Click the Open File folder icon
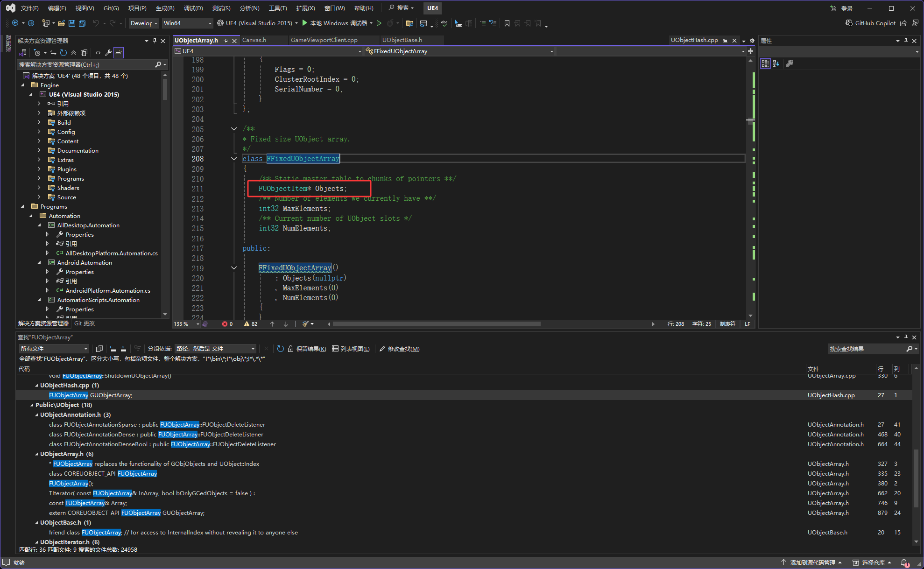The height and width of the screenshot is (569, 924). [x=62, y=23]
